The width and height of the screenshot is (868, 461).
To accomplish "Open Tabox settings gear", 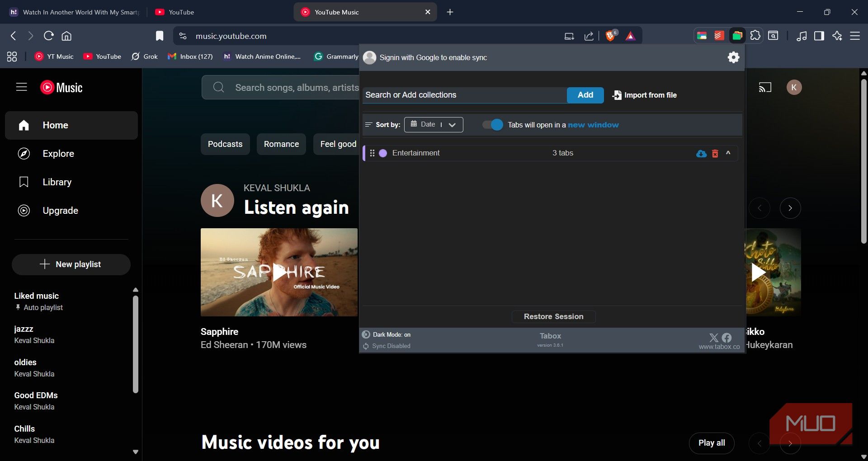I will (733, 57).
